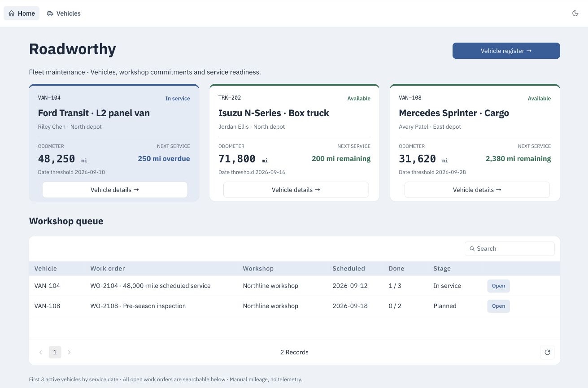
Task: Click the '2 Records' count
Action: (294, 352)
